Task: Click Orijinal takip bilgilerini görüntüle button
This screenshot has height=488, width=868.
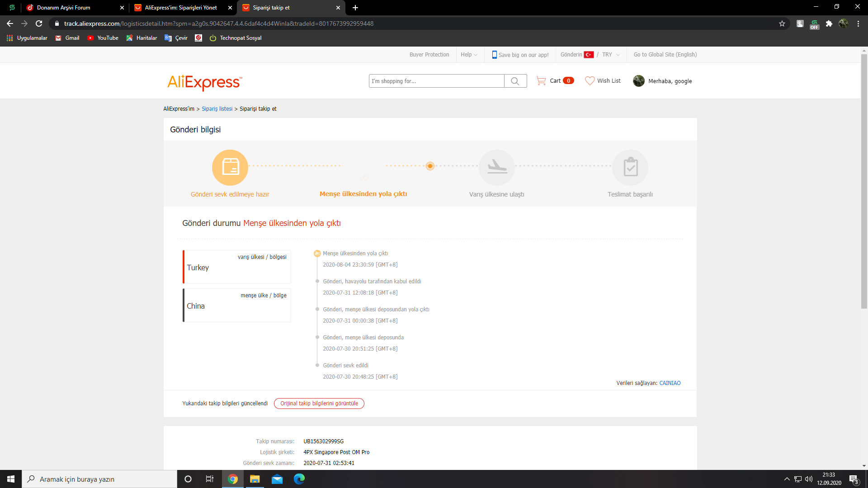Action: [319, 404]
